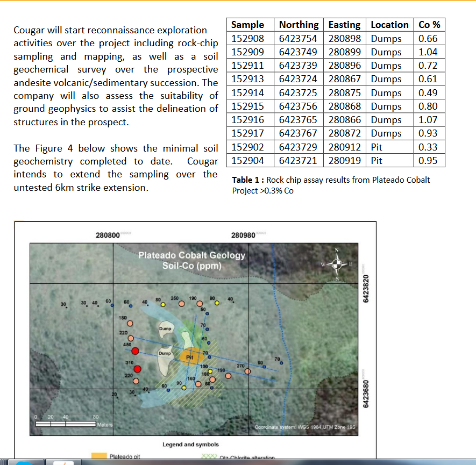Click Easting value 280898
This screenshot has height=465, width=476.
tap(345, 39)
